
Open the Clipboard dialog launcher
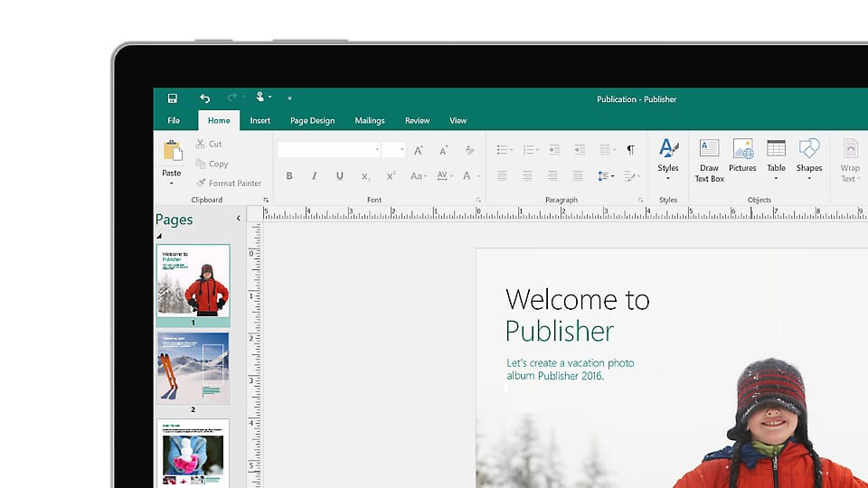266,201
